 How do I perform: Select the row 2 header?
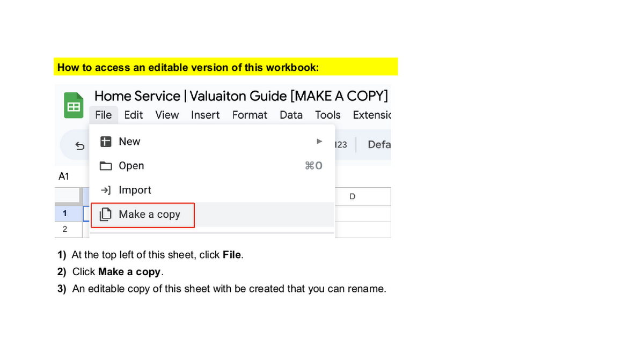point(65,229)
